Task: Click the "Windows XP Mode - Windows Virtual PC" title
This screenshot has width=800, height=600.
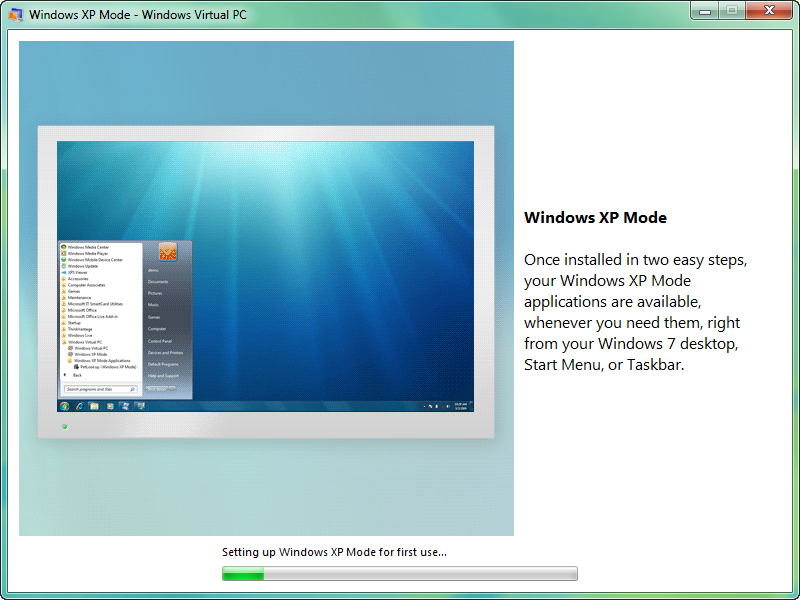Action: (x=138, y=15)
